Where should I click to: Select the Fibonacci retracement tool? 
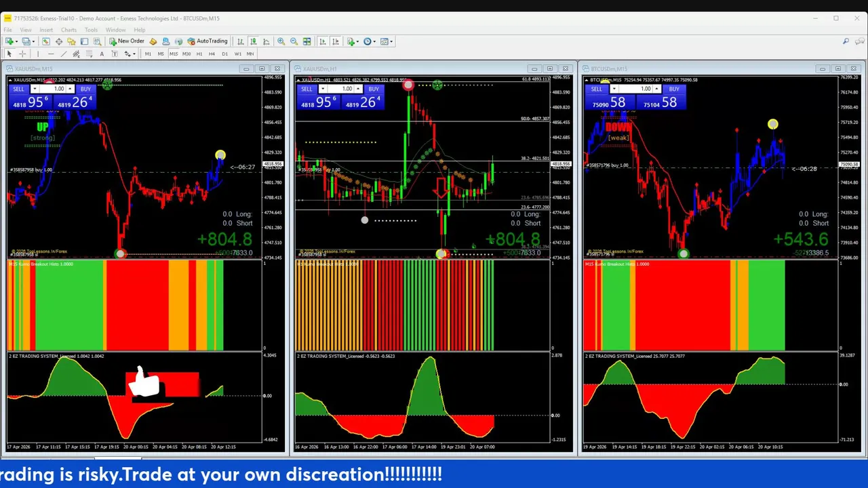coord(89,54)
